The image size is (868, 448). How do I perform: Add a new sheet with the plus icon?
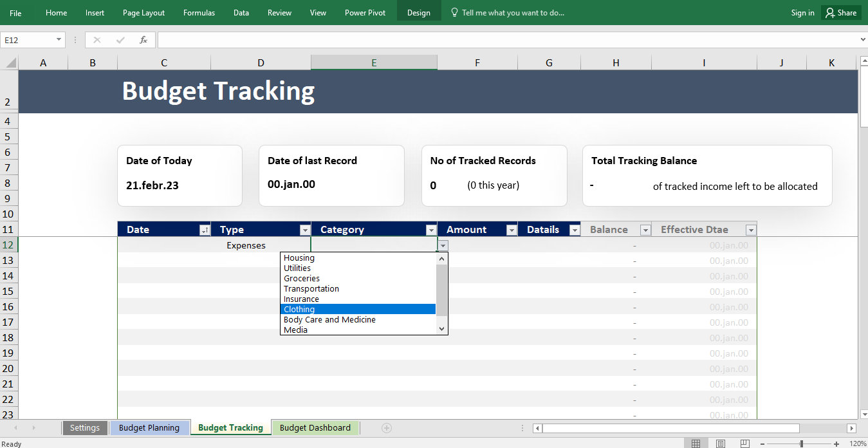[x=387, y=427]
